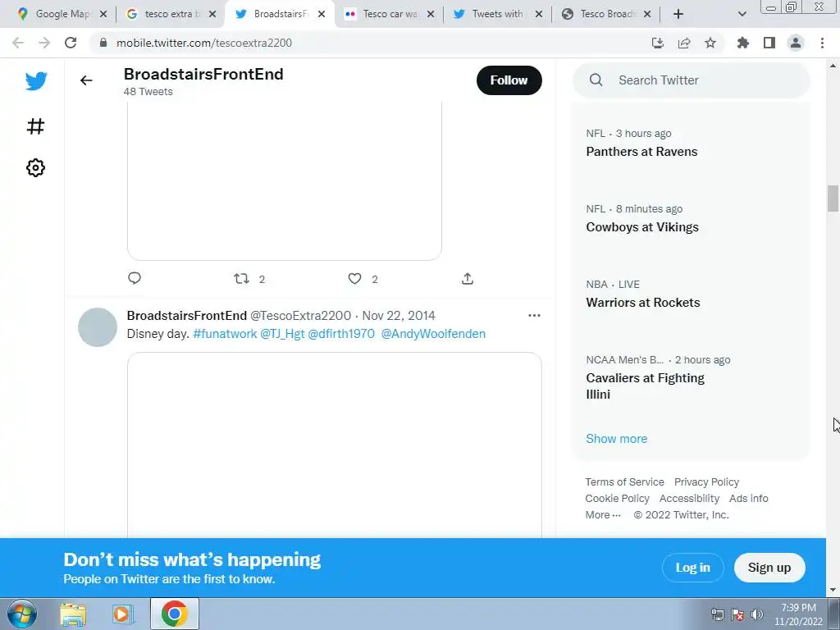Open Chrome three-dot menu
840x630 pixels.
coord(822,43)
